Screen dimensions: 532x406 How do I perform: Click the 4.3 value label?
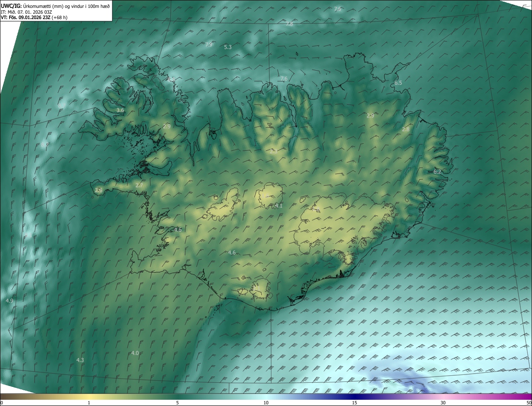(x=80, y=360)
